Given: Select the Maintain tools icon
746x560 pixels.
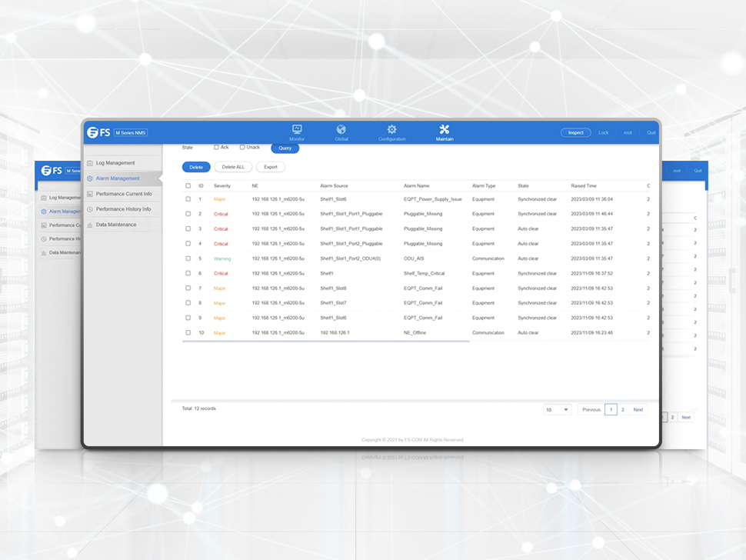Looking at the screenshot, I should click(445, 129).
